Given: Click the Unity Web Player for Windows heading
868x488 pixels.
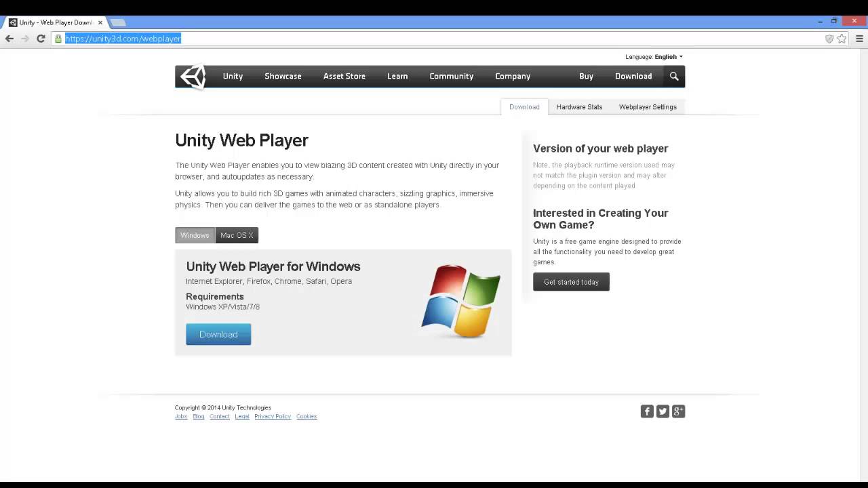Looking at the screenshot, I should coord(273,266).
